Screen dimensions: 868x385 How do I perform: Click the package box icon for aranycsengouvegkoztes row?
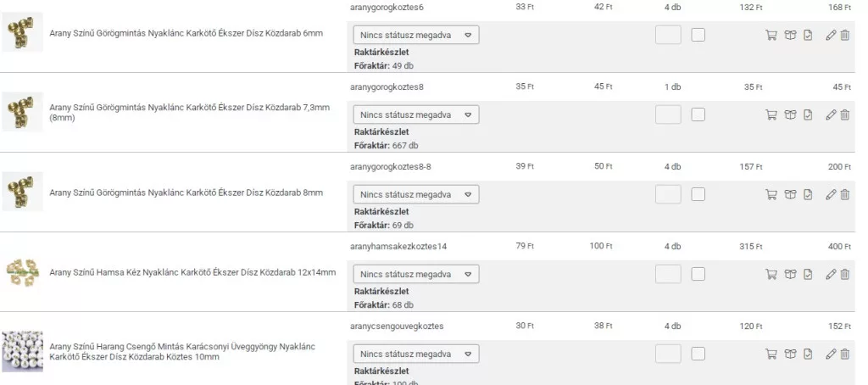tap(790, 354)
